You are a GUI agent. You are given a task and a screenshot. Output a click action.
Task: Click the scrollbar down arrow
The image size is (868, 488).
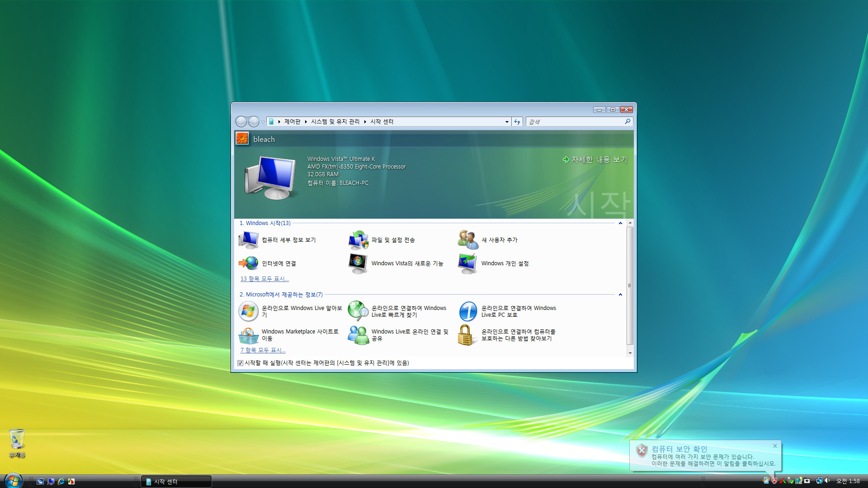[x=630, y=353]
